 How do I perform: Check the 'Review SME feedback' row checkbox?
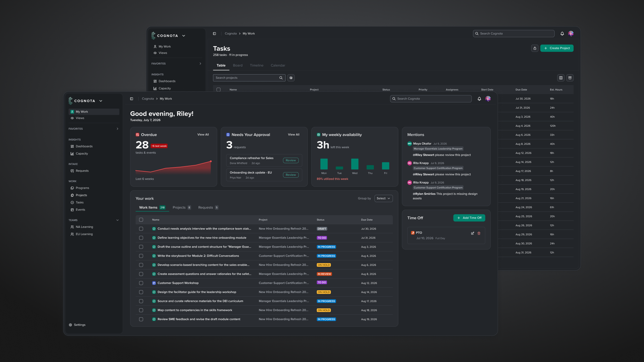pyautogui.click(x=141, y=319)
